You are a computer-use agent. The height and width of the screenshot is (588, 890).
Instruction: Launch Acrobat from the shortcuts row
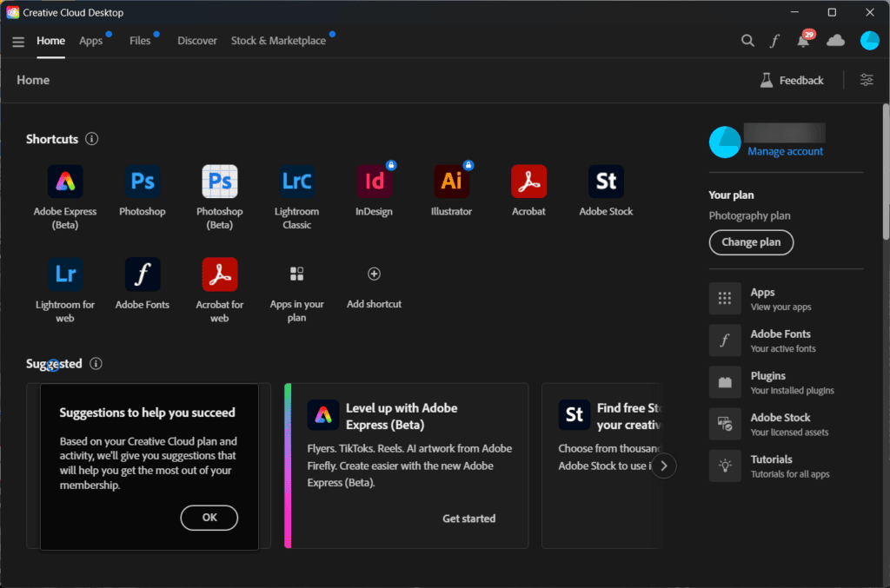click(528, 182)
